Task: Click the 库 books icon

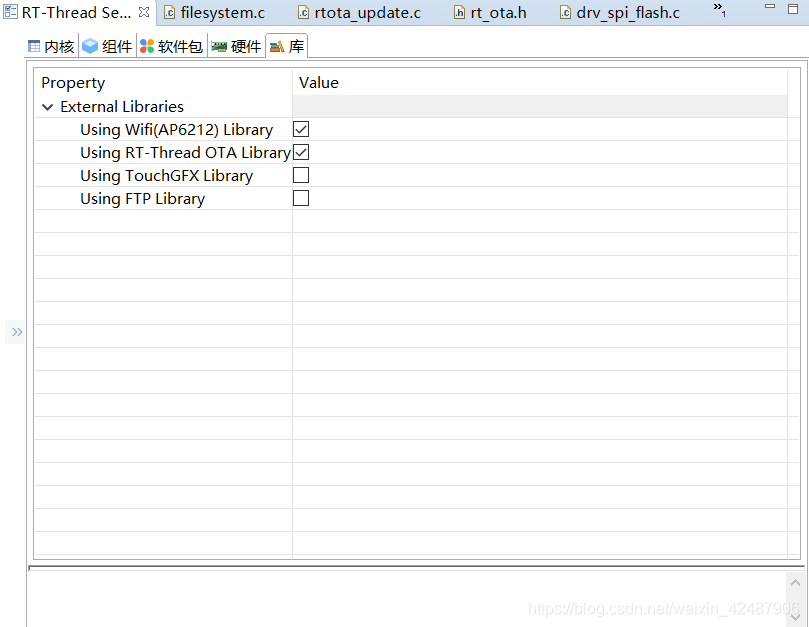Action: tap(277, 47)
